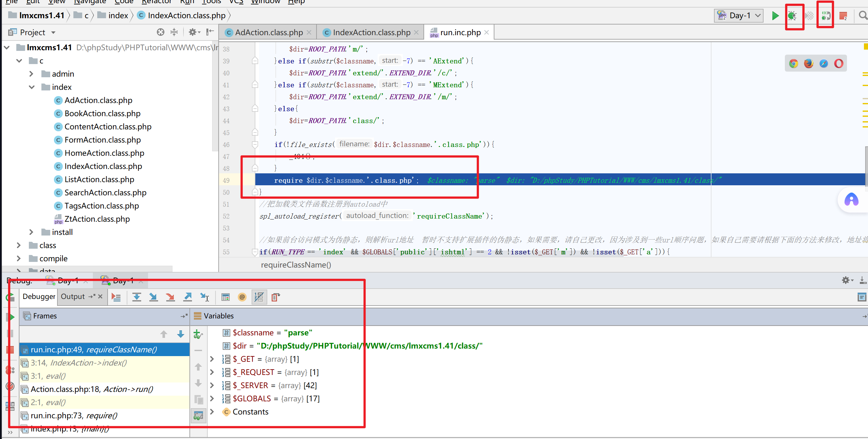Collapse the index folder

coord(31,87)
